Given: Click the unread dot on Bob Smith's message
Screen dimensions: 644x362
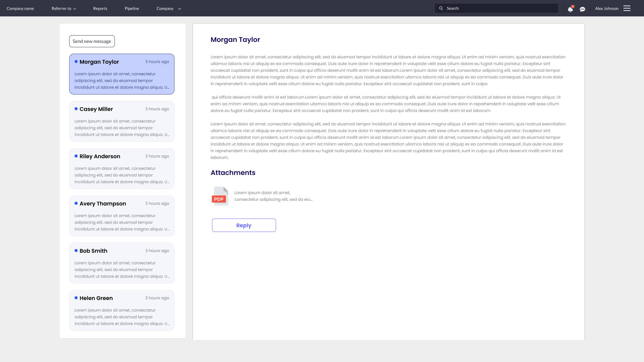Looking at the screenshot, I should click(x=76, y=250).
